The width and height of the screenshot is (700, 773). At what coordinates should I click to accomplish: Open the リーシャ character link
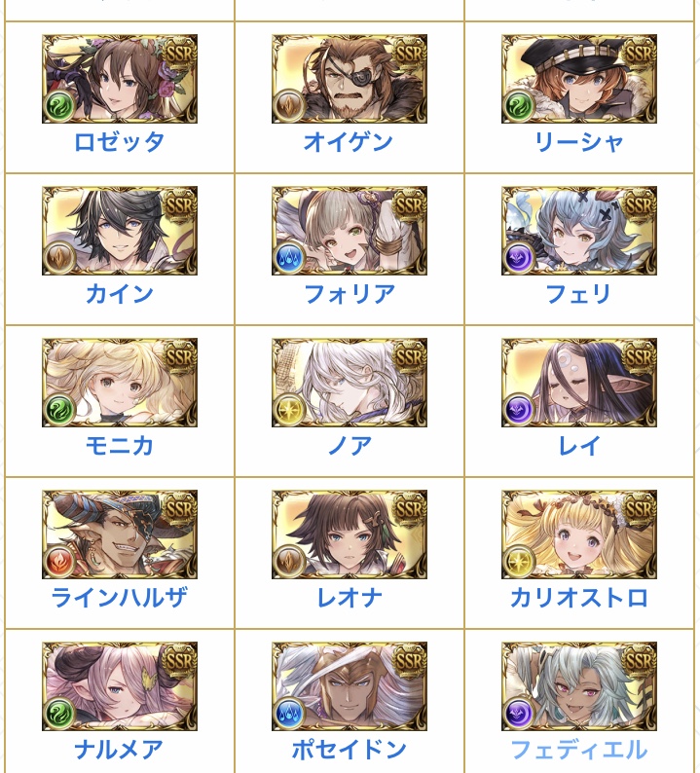578,142
